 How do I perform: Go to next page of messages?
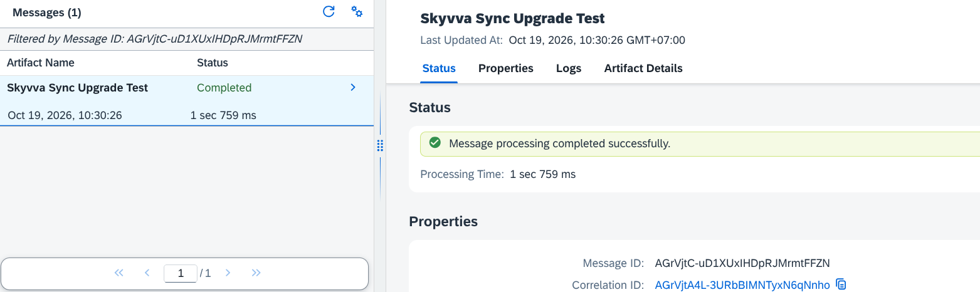pyautogui.click(x=228, y=273)
